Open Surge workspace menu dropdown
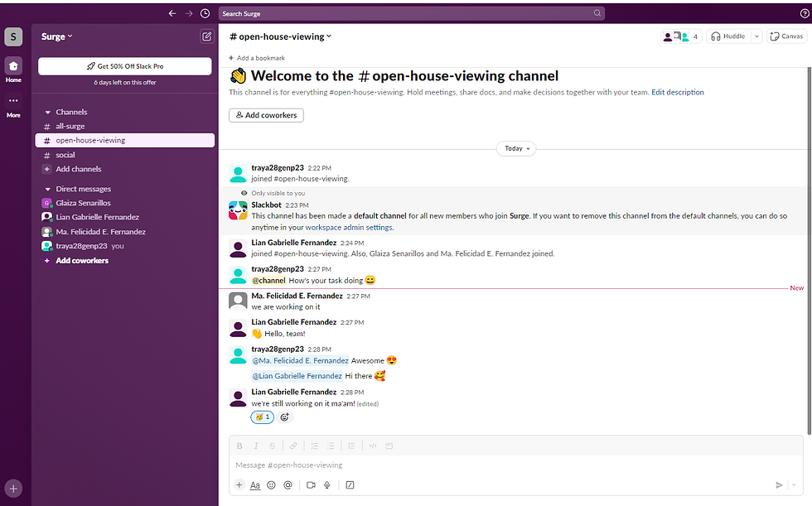812x506 pixels. click(57, 36)
